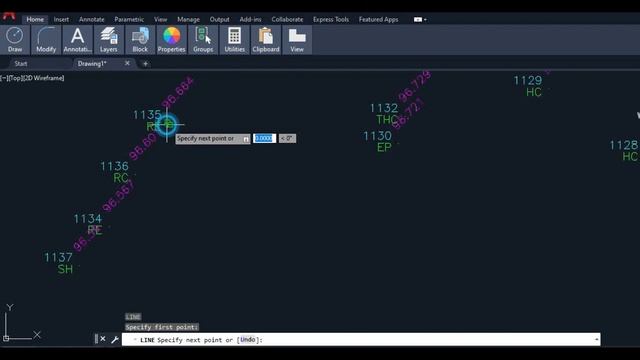Open the Annotation panel
This screenshot has height=360, width=640.
77,40
